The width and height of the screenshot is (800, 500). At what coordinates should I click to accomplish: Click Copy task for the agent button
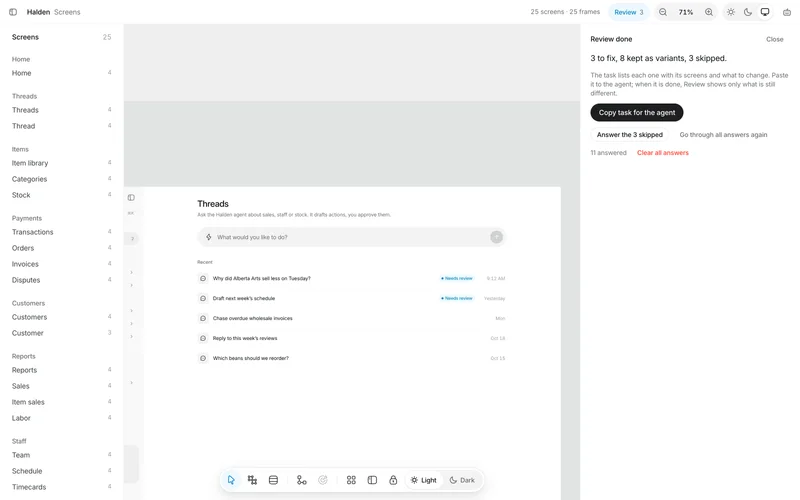[637, 113]
